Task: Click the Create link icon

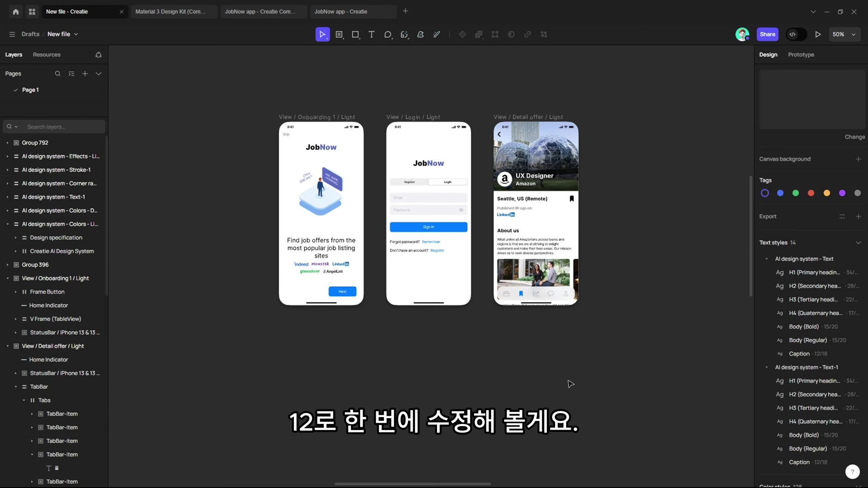Action: [x=527, y=34]
